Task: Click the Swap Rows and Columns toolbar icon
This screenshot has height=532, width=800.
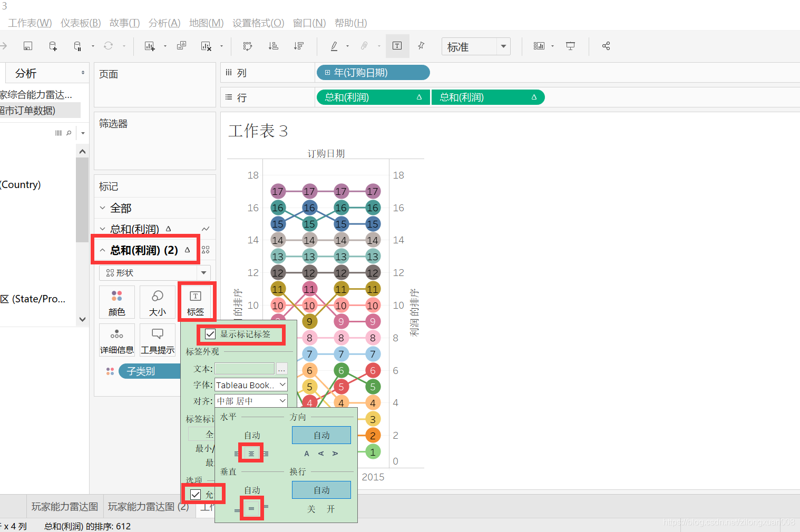Action: (247, 46)
